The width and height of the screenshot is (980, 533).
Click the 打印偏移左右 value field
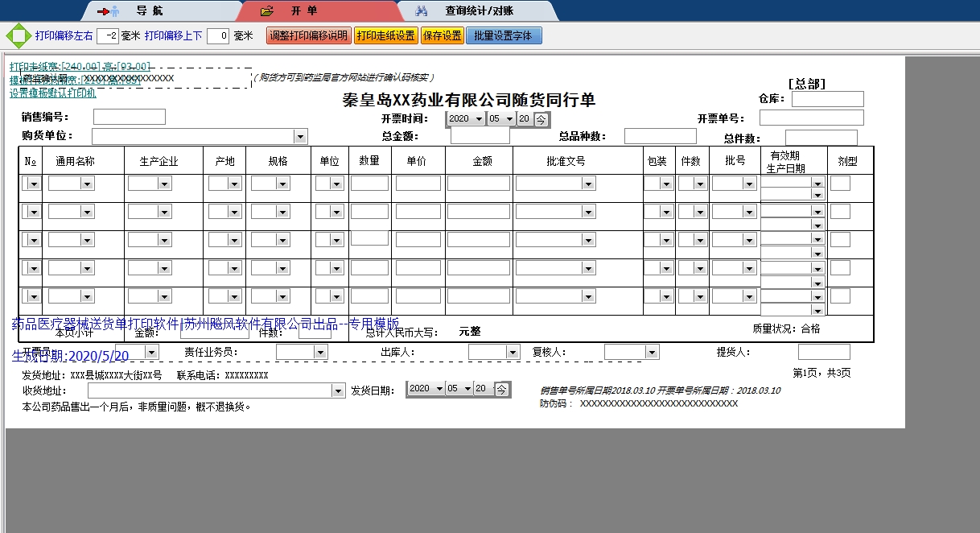click(108, 36)
